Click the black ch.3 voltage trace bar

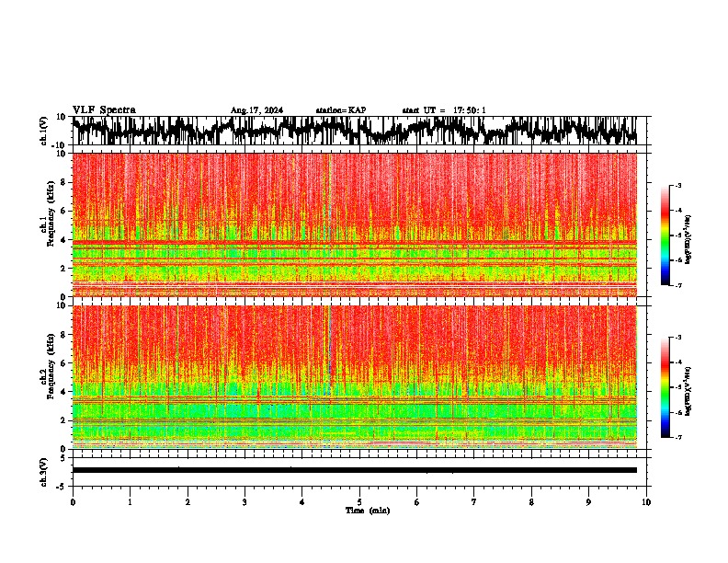354,470
